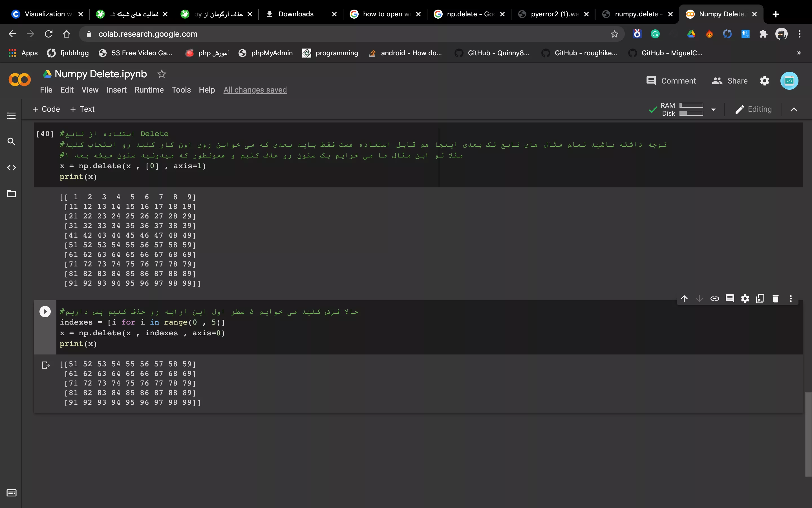This screenshot has height=508, width=812.
Task: Open a new browser tab
Action: click(x=776, y=14)
